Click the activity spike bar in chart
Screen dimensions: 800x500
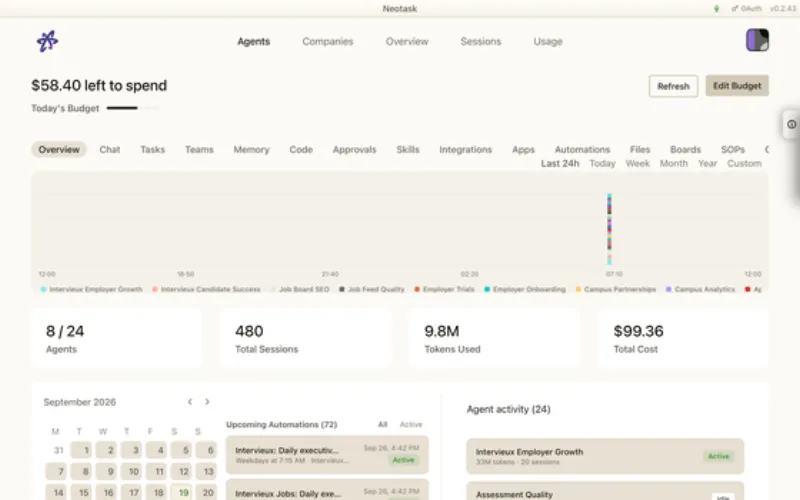pos(609,229)
